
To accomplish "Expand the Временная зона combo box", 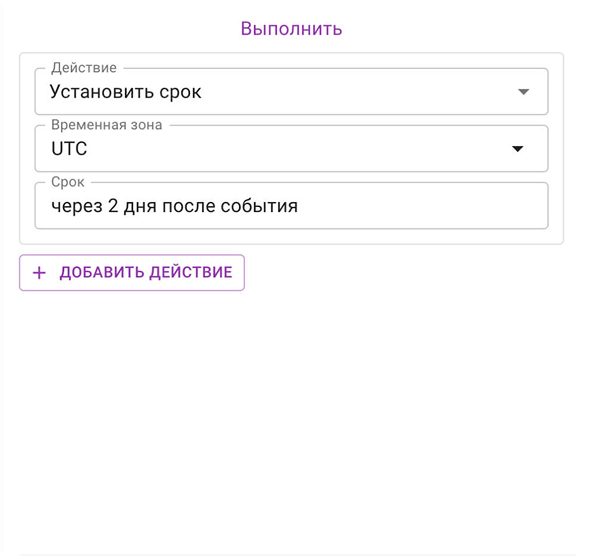I will 291,148.
